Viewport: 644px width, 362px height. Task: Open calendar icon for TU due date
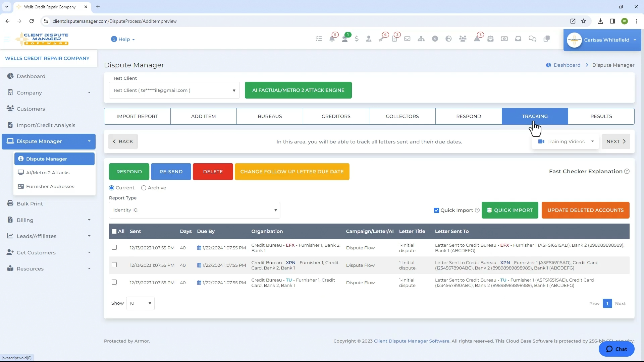coord(199,283)
